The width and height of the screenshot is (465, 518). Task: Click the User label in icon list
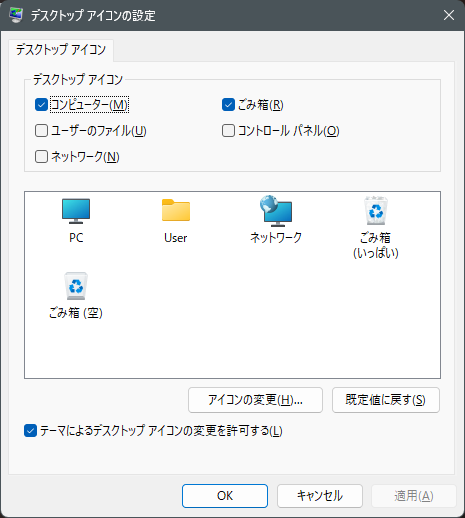point(176,238)
